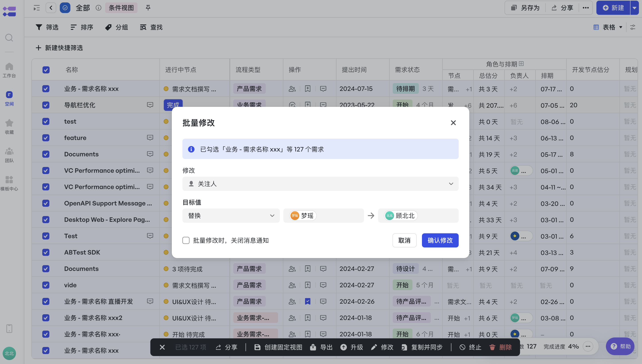Screen dimensions: 642x364
Task: Click 终止 in bottom action bar
Action: [470, 347]
